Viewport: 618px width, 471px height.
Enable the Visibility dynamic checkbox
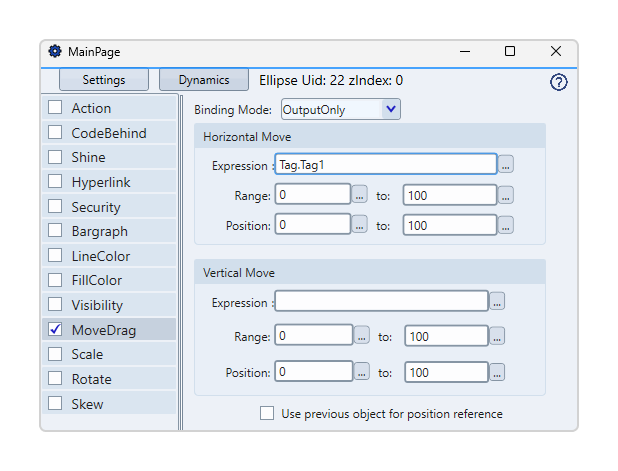click(56, 305)
